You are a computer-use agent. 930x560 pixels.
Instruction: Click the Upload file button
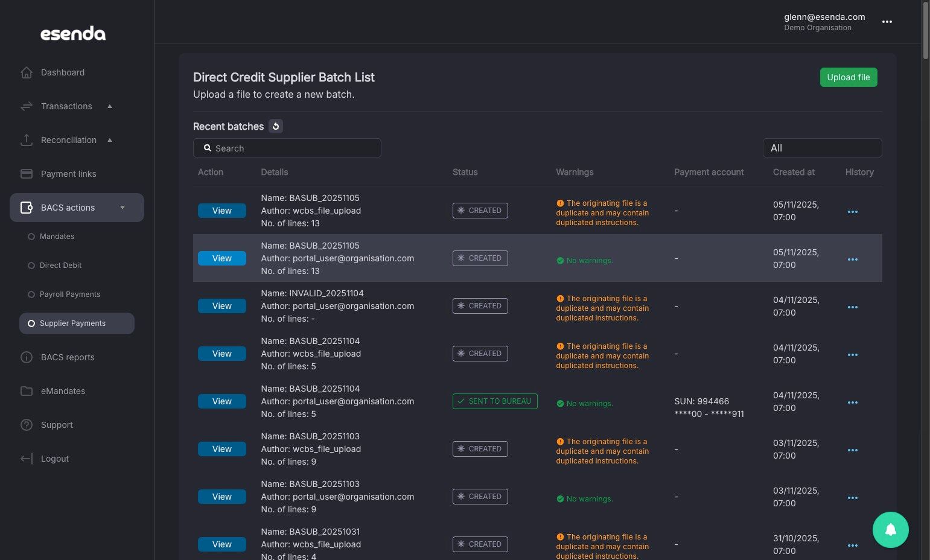tap(849, 77)
